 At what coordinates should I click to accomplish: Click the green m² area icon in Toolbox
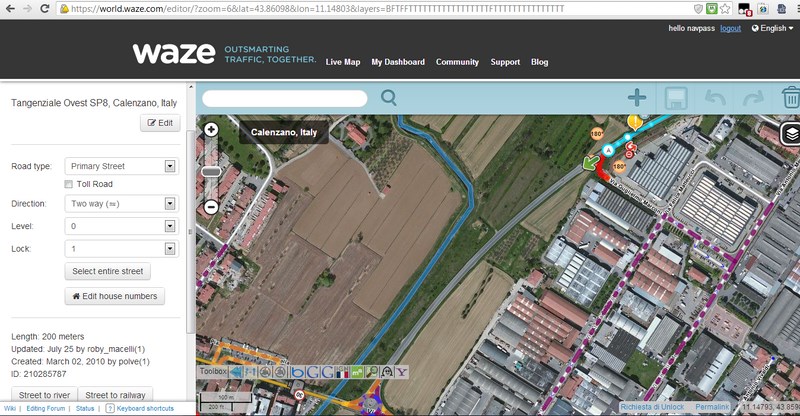(x=357, y=372)
